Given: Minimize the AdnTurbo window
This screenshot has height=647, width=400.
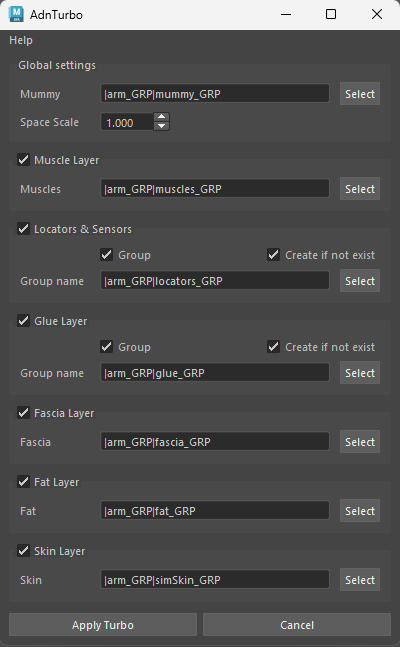Looking at the screenshot, I should (286, 14).
